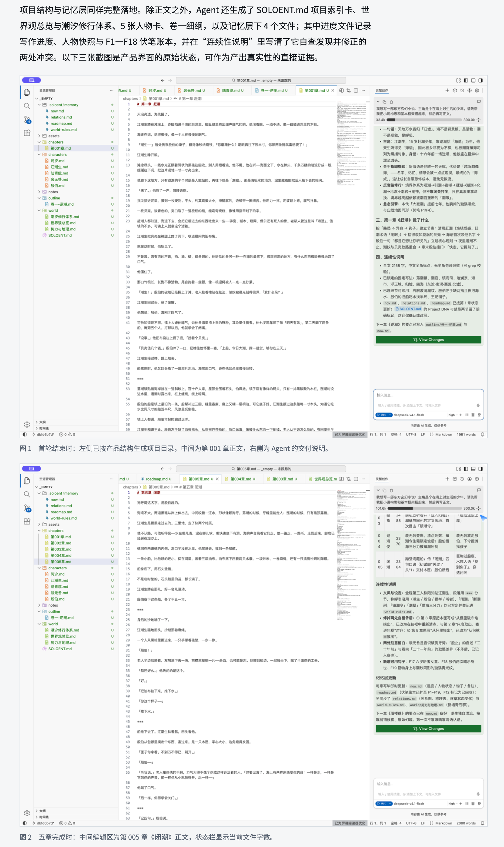Image resolution: width=504 pixels, height=847 pixels.
Task: Toggle screen reader optimized status next to 2080 words
Action: 350,823
